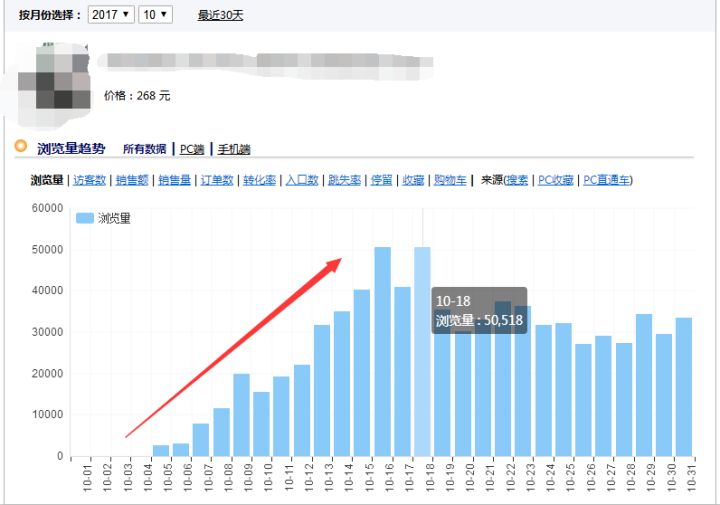Select the 跳失率 metric link
720x505 pixels.
[x=345, y=180]
